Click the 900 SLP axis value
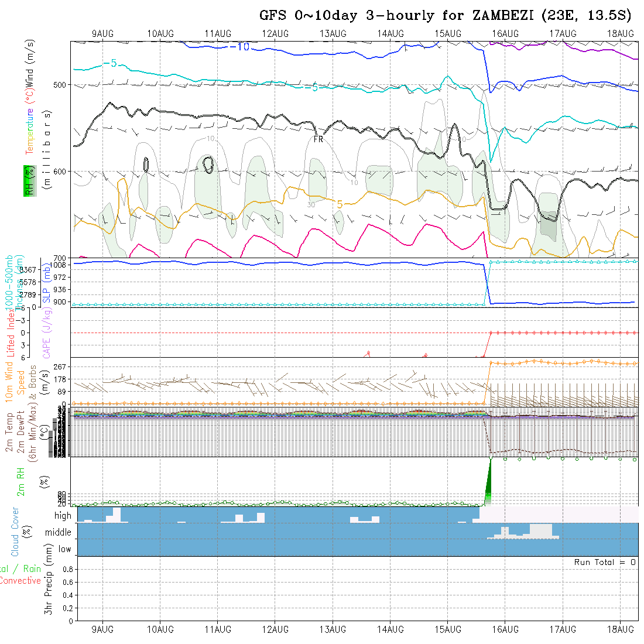644x644 pixels. tap(60, 302)
